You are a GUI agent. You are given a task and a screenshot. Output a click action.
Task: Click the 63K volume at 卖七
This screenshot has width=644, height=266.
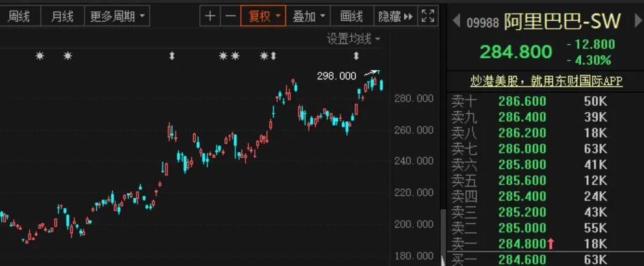[x=595, y=149]
